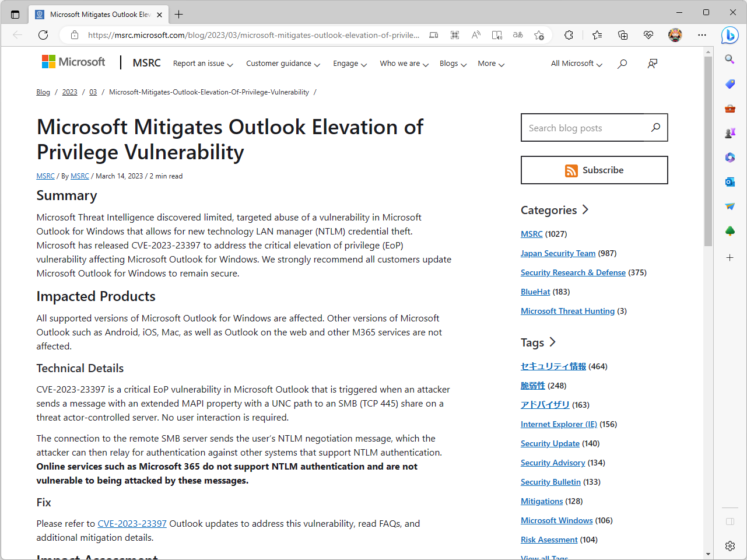Viewport: 747px width, 560px height.
Task: Open the Extensions puzzle icon
Action: [x=569, y=35]
